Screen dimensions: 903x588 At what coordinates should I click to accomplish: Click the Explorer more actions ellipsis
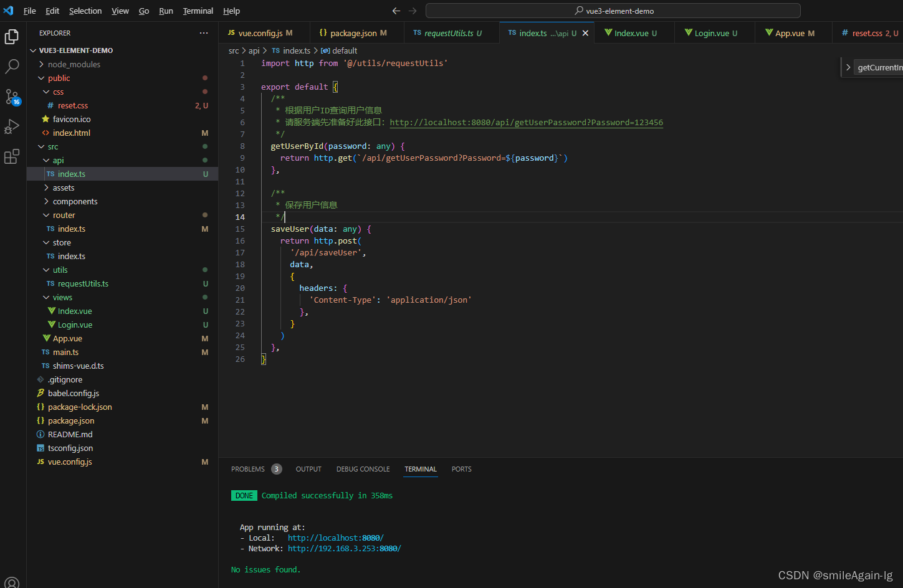pyautogui.click(x=204, y=33)
